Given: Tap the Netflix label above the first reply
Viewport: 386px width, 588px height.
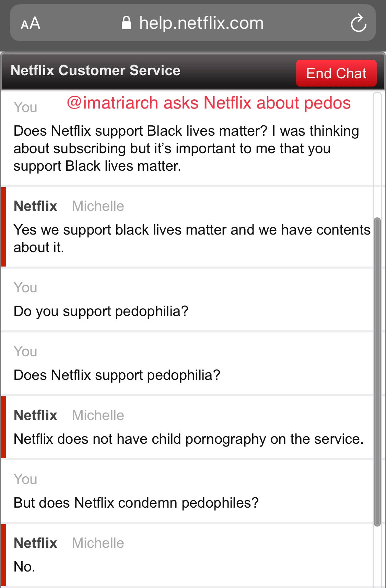Looking at the screenshot, I should (x=35, y=206).
